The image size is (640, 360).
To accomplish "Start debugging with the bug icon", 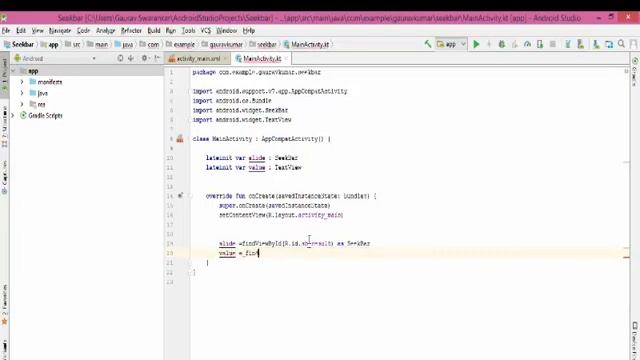I will coord(502,44).
